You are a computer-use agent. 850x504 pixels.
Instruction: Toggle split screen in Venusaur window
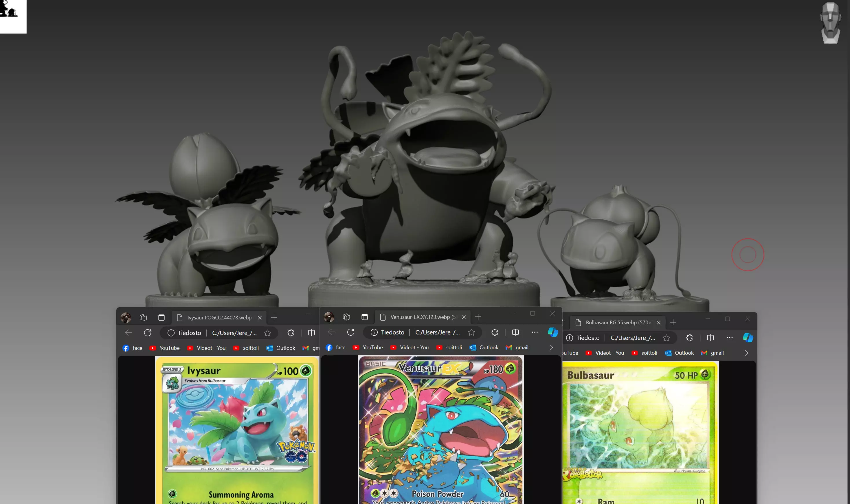[x=515, y=332]
